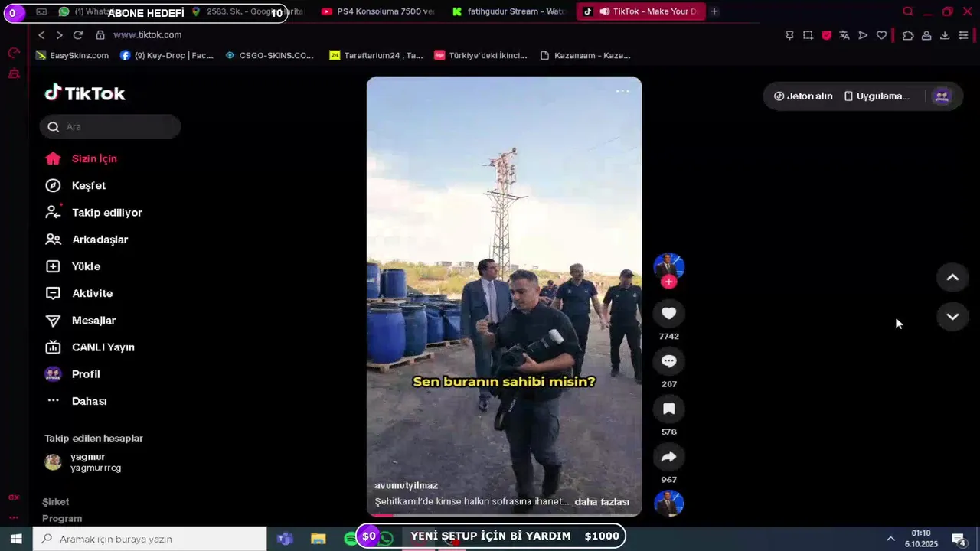980x551 pixels.
Task: Open CSGO-SKINS.CO bookmark
Action: point(269,55)
